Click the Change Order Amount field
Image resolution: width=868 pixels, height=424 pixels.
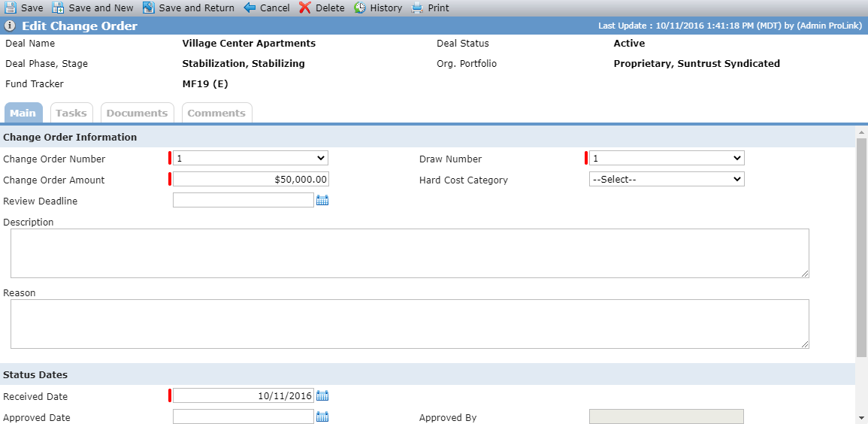(x=251, y=180)
